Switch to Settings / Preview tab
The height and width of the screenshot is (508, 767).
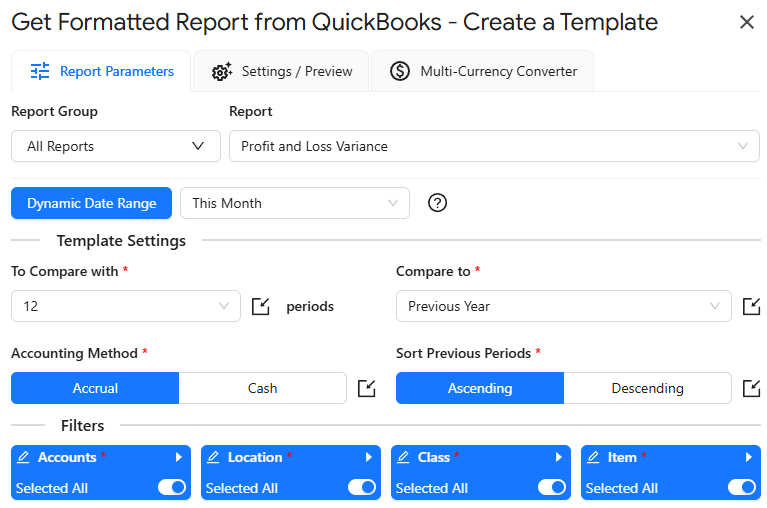click(281, 71)
